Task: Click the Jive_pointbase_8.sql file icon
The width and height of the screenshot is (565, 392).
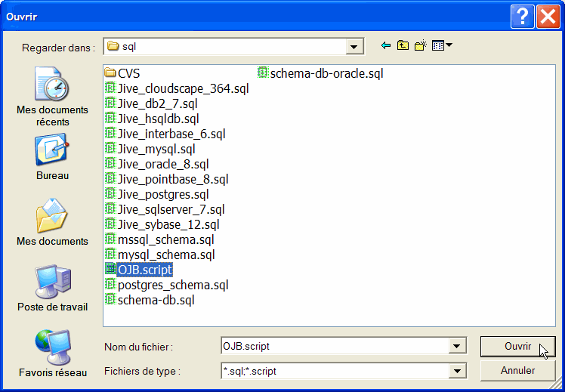Action: 110,179
